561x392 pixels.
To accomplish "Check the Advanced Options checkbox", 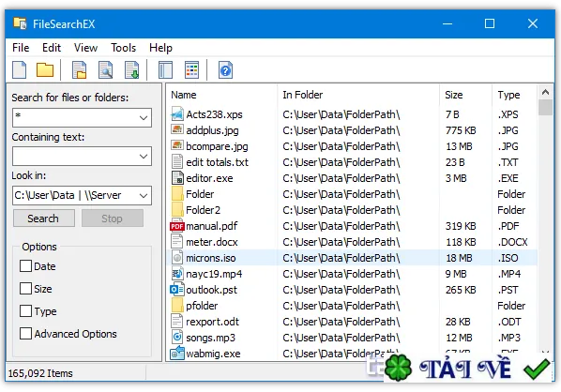I will (25, 333).
